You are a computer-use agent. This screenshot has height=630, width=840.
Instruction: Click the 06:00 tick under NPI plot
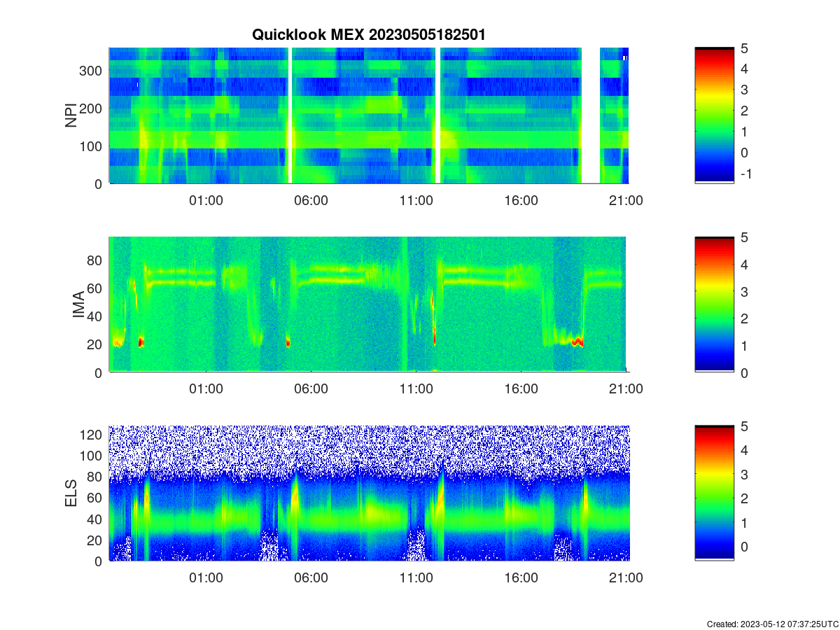(311, 200)
